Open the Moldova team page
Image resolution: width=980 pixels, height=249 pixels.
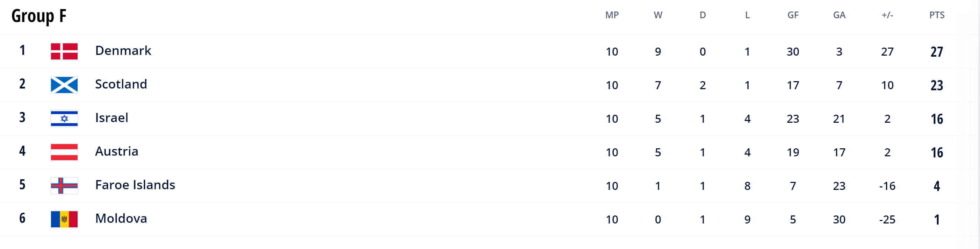(x=121, y=219)
